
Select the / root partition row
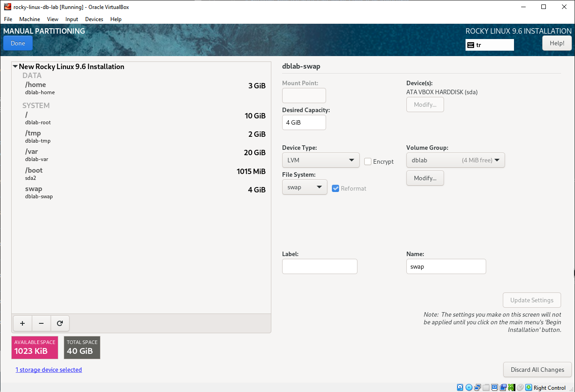pyautogui.click(x=141, y=118)
